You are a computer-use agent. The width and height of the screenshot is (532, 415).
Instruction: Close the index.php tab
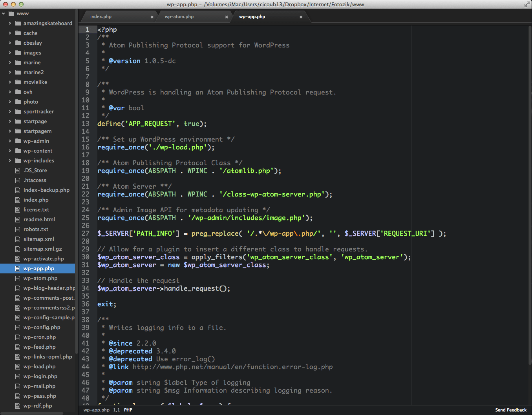(x=152, y=17)
